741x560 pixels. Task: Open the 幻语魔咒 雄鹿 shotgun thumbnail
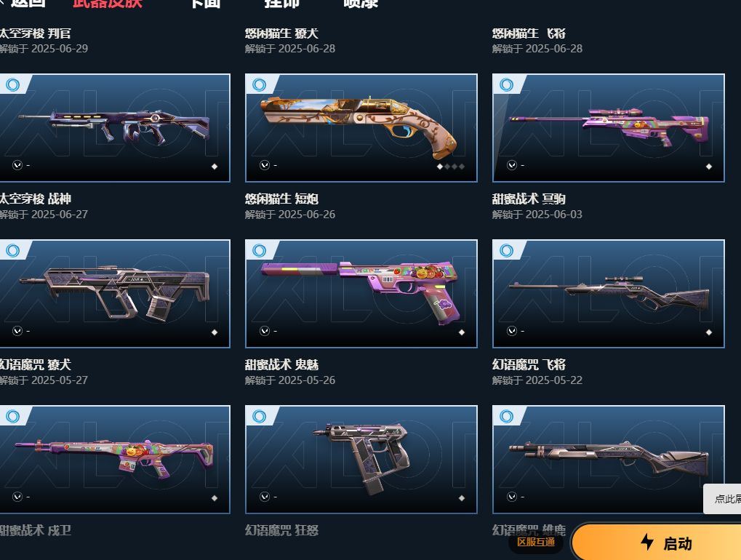pyautogui.click(x=609, y=460)
